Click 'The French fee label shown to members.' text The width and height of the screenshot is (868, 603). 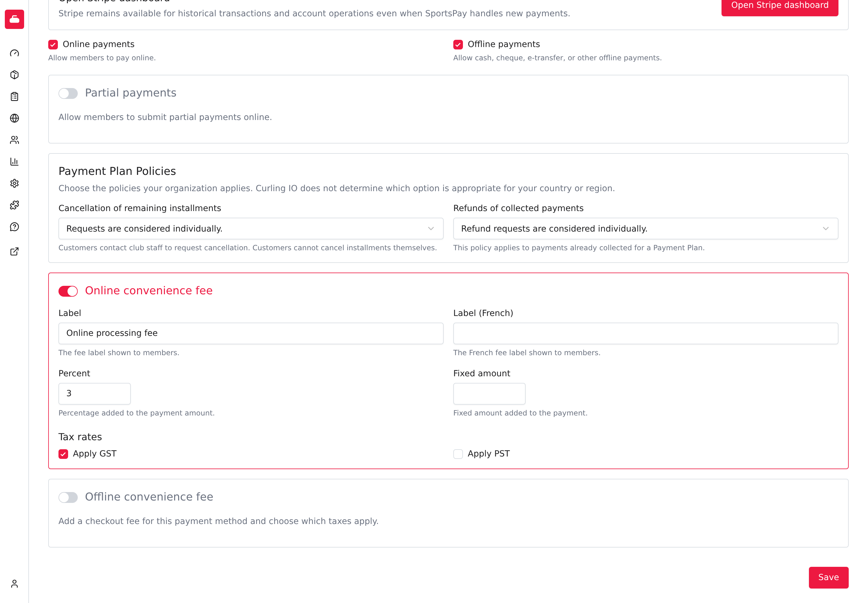point(527,352)
